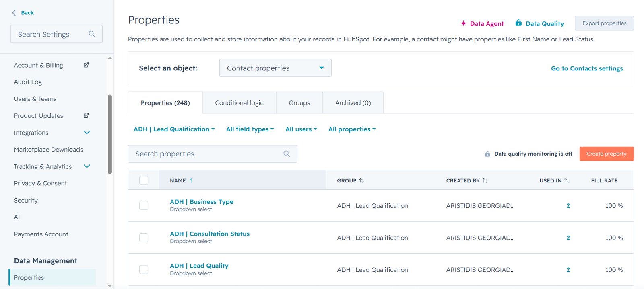The image size is (644, 289).
Task: Sort by Name using the arrow icon
Action: click(x=191, y=181)
